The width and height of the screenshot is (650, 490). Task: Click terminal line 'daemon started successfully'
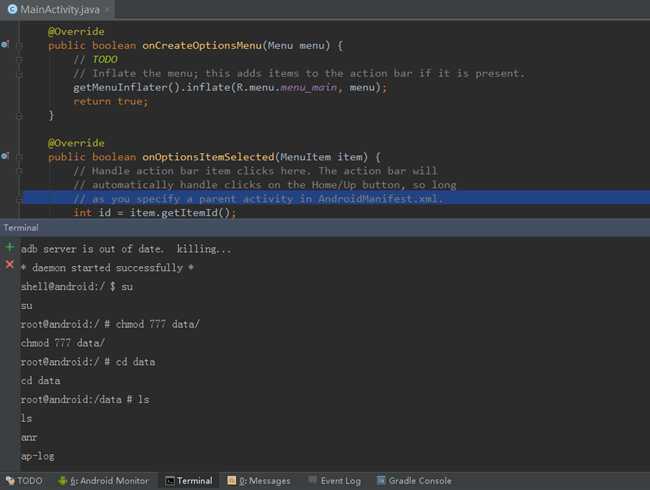pos(107,268)
